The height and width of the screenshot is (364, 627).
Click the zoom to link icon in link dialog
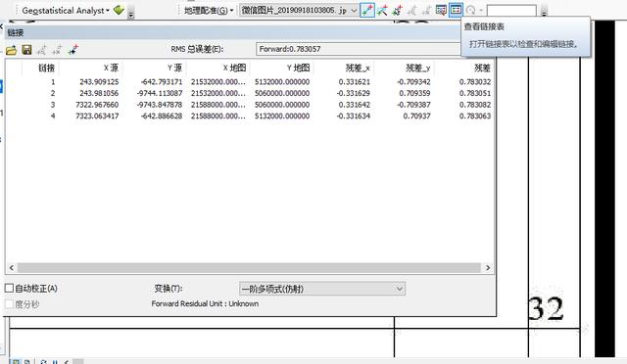click(x=41, y=50)
